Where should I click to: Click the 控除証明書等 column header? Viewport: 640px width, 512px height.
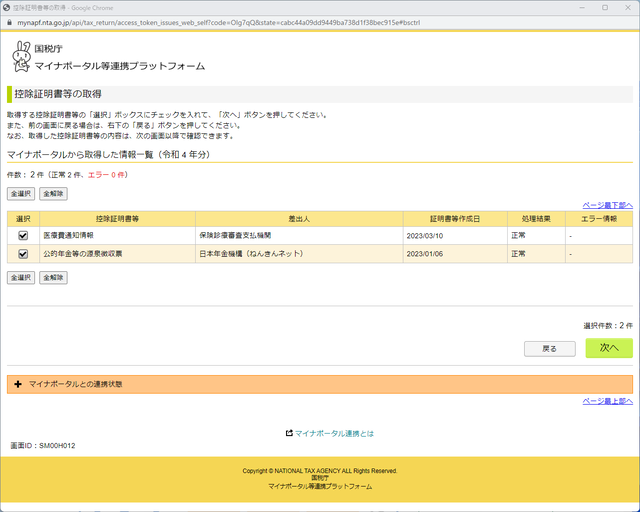coord(118,219)
